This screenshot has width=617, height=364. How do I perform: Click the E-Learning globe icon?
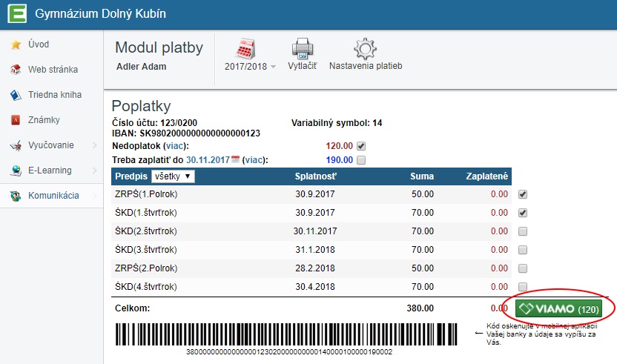(15, 171)
